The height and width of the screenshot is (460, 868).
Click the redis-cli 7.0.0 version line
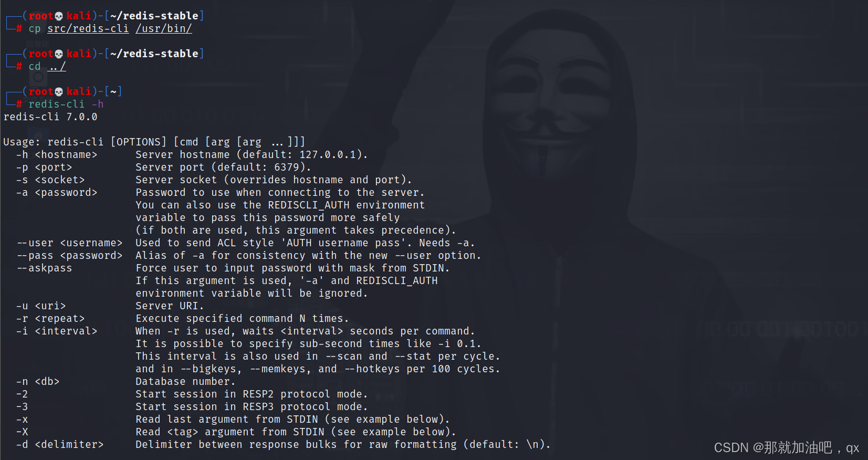point(50,117)
